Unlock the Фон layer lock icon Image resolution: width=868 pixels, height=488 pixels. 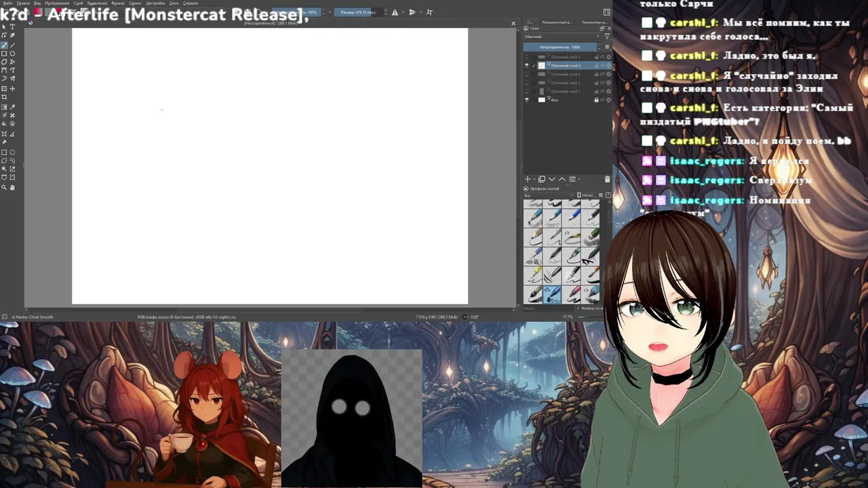tap(597, 100)
